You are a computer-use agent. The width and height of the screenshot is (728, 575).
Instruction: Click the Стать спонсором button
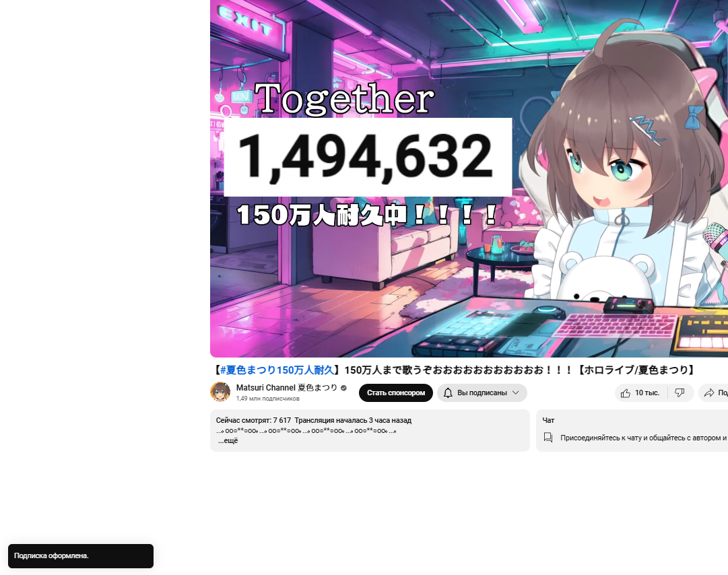coord(395,393)
